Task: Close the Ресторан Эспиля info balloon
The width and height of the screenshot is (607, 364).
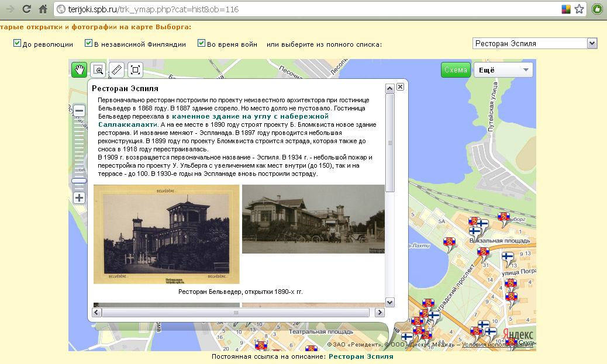Action: (x=400, y=86)
